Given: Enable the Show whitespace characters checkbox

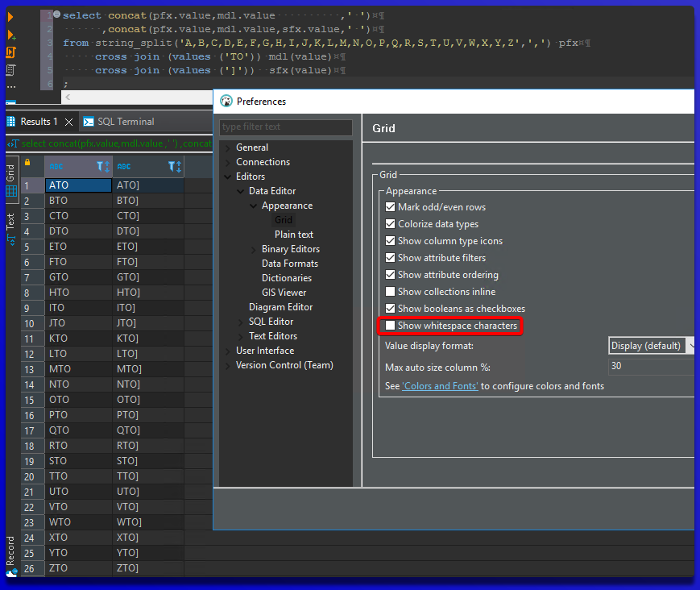Looking at the screenshot, I should pos(390,326).
